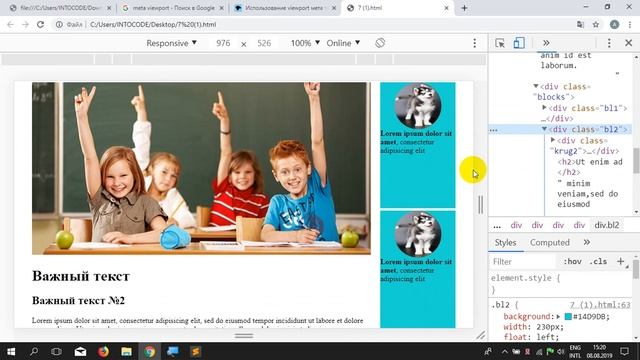
Task: Collapse the div class blocks node
Action: pyautogui.click(x=536, y=86)
